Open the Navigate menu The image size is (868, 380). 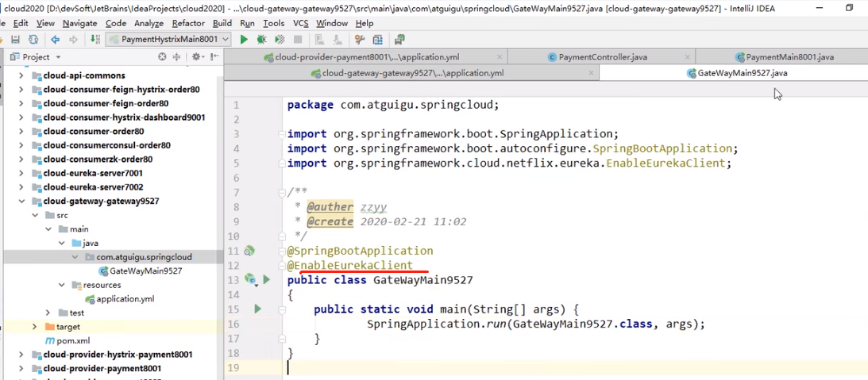click(79, 23)
